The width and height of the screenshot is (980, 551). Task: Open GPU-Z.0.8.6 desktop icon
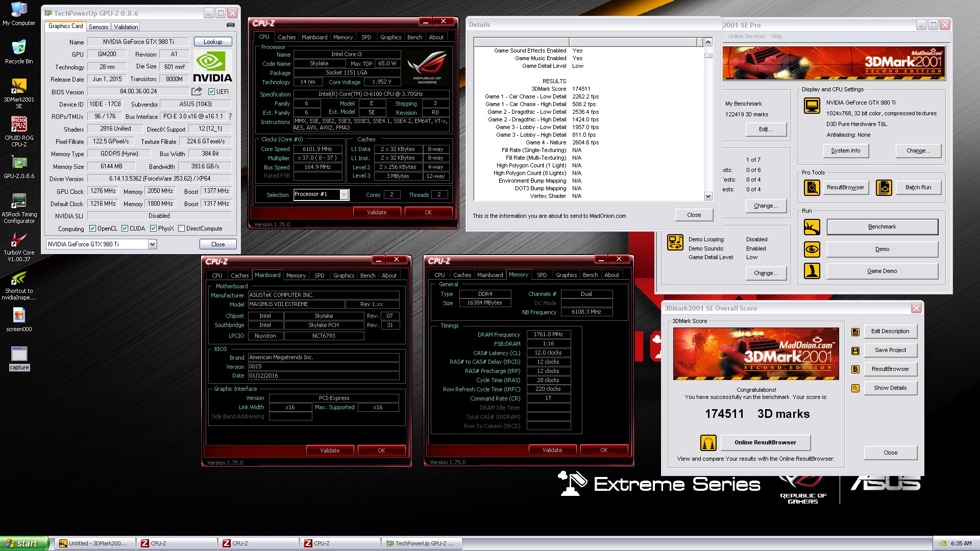(x=19, y=167)
